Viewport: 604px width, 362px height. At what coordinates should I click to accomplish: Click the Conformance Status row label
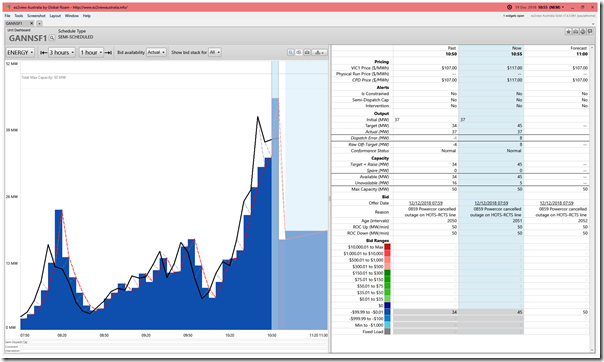370,151
